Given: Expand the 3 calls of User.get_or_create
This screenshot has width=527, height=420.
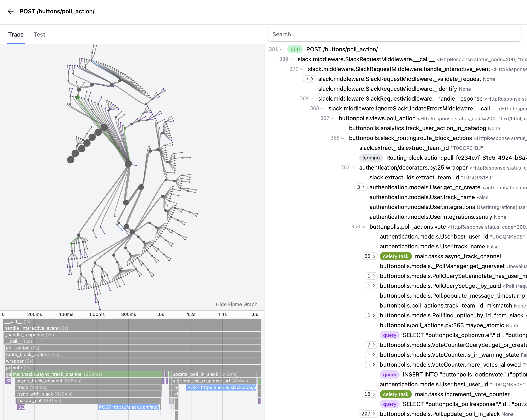Looking at the screenshot, I should pos(361,187).
